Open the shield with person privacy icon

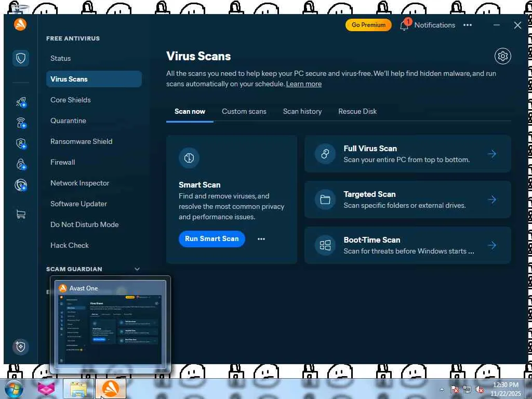pos(21,143)
